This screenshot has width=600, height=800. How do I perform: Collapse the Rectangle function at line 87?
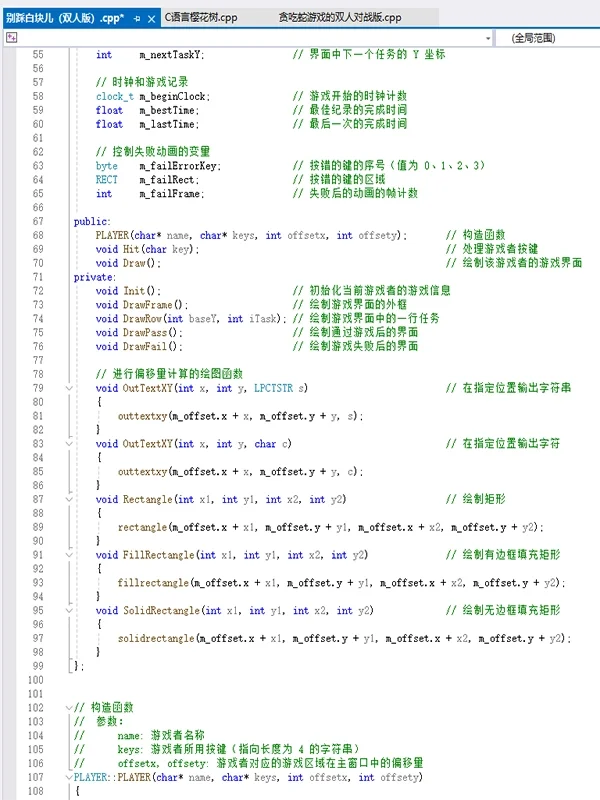(x=69, y=499)
